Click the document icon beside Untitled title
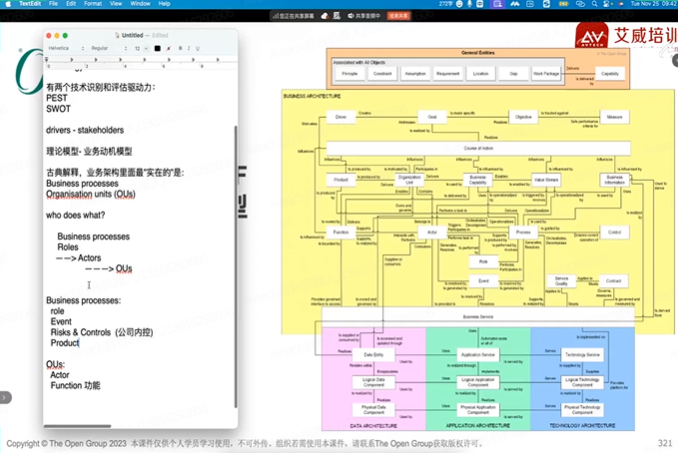Viewport: 678px width, 453px height. (115, 35)
